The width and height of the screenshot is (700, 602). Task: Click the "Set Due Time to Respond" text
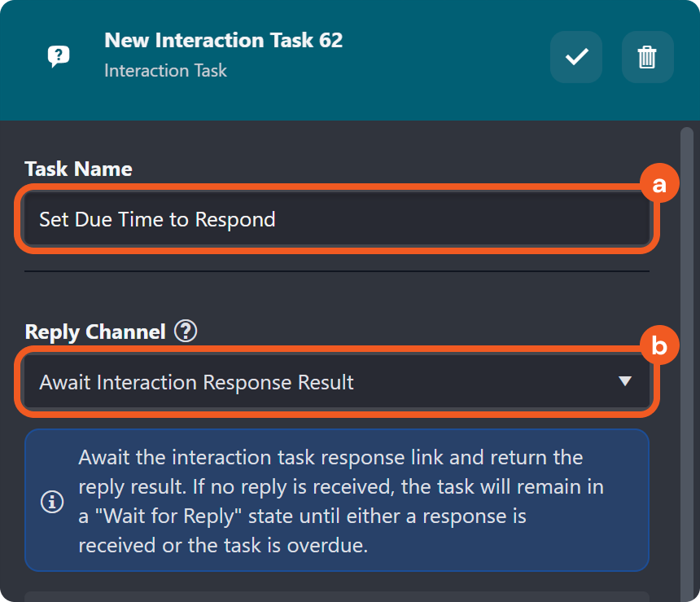[x=157, y=219]
